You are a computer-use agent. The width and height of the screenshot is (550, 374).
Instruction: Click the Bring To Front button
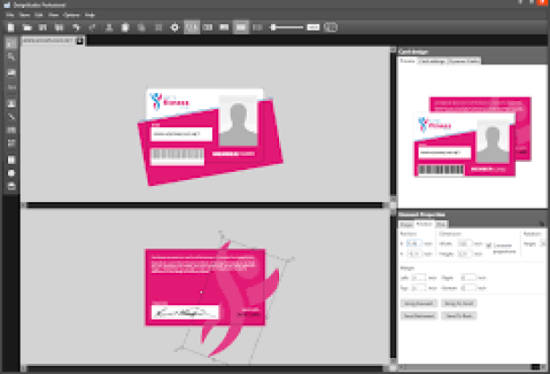pos(458,303)
